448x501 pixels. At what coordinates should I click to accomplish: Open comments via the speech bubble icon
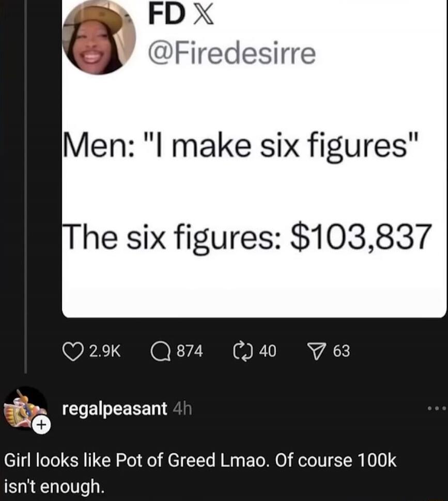[x=160, y=351]
